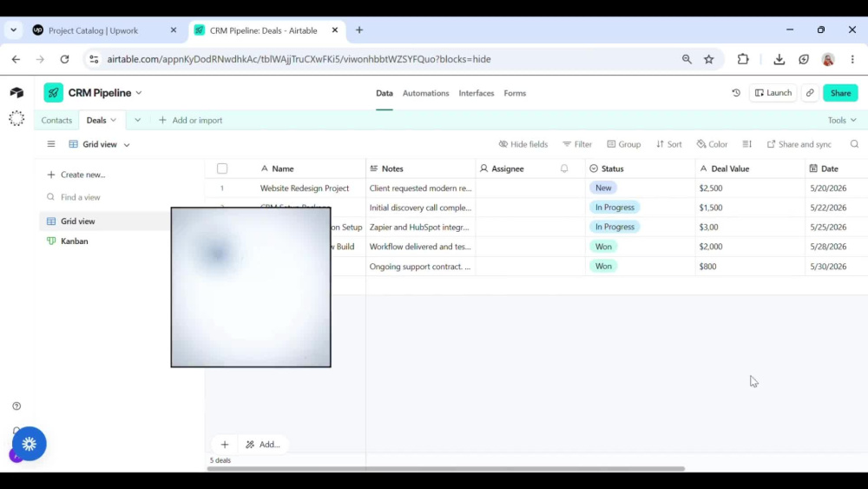This screenshot has height=489, width=868.
Task: Click the Deal Value column header
Action: point(750,169)
